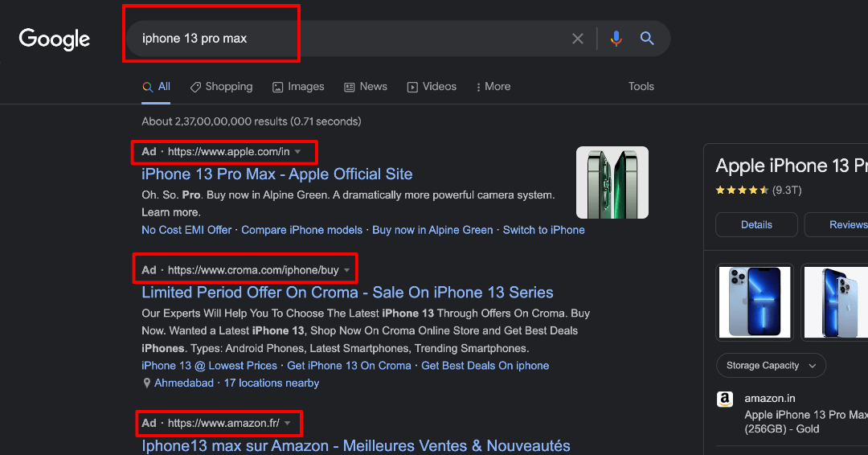Switch to the Shopping tab
The width and height of the screenshot is (868, 455).
coord(222,87)
